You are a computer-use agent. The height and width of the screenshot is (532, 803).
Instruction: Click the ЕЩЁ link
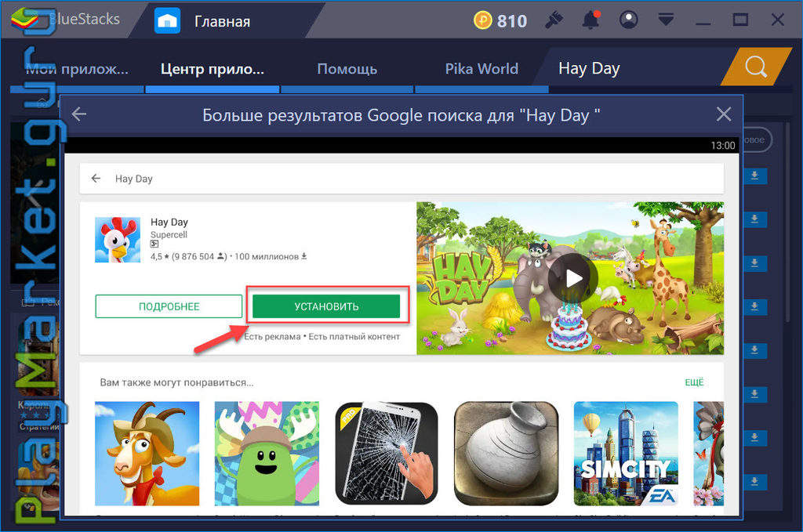(695, 382)
